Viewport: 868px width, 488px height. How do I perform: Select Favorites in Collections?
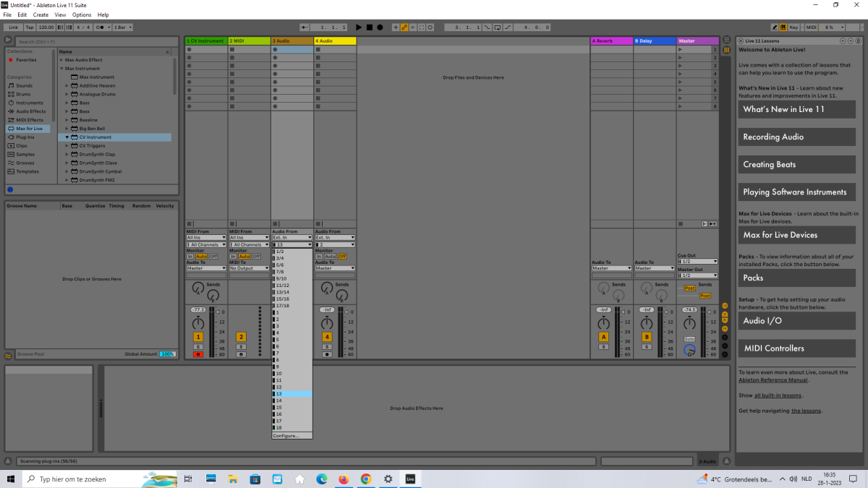[x=27, y=60]
